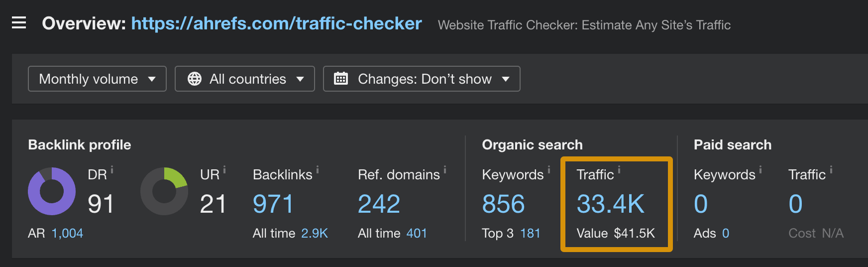Click the Top 3 181 keywords link

[x=530, y=233]
